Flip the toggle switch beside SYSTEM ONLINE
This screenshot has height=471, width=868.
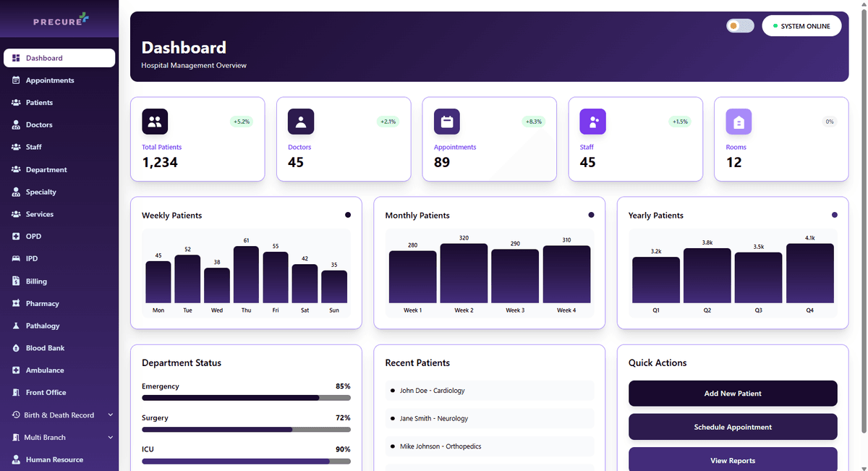coord(740,25)
